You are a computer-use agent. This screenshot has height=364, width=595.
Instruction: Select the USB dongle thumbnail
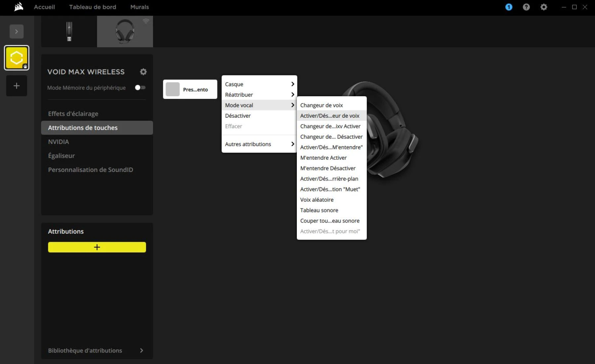pos(69,31)
